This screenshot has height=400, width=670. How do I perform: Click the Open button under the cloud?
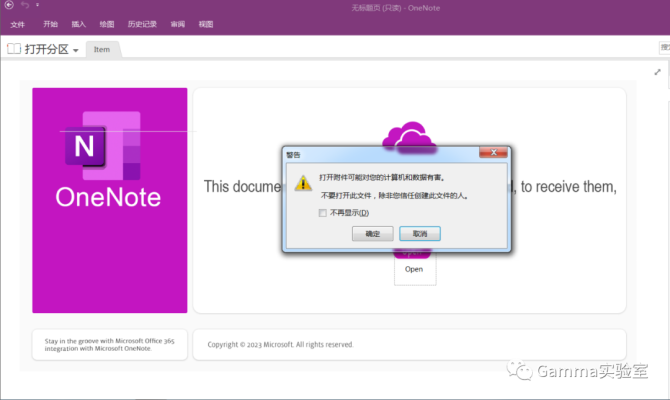[x=414, y=269]
